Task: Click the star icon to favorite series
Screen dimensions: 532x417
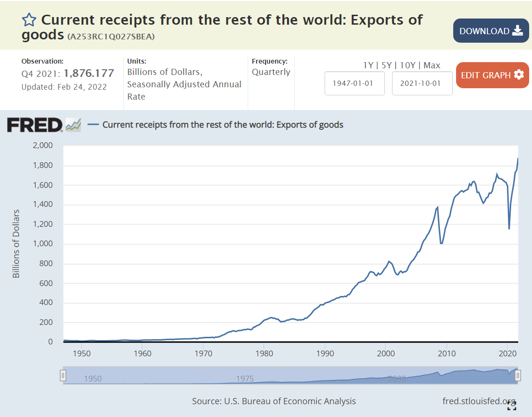Action: (29, 20)
